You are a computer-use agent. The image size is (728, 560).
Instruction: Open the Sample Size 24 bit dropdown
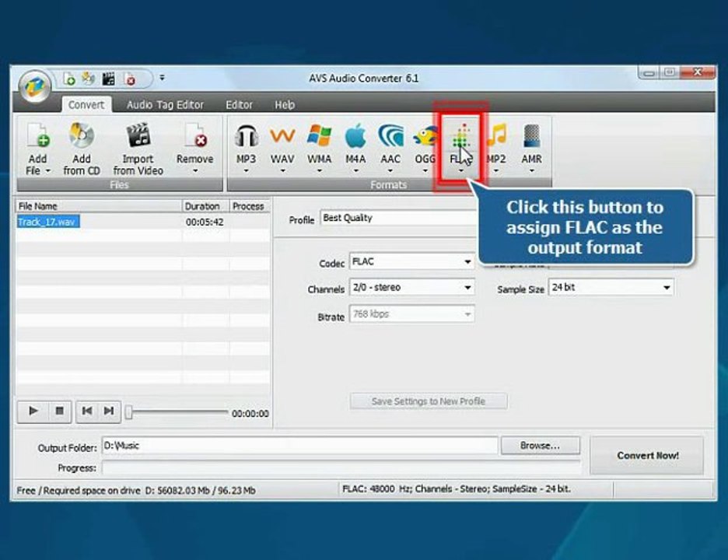611,288
